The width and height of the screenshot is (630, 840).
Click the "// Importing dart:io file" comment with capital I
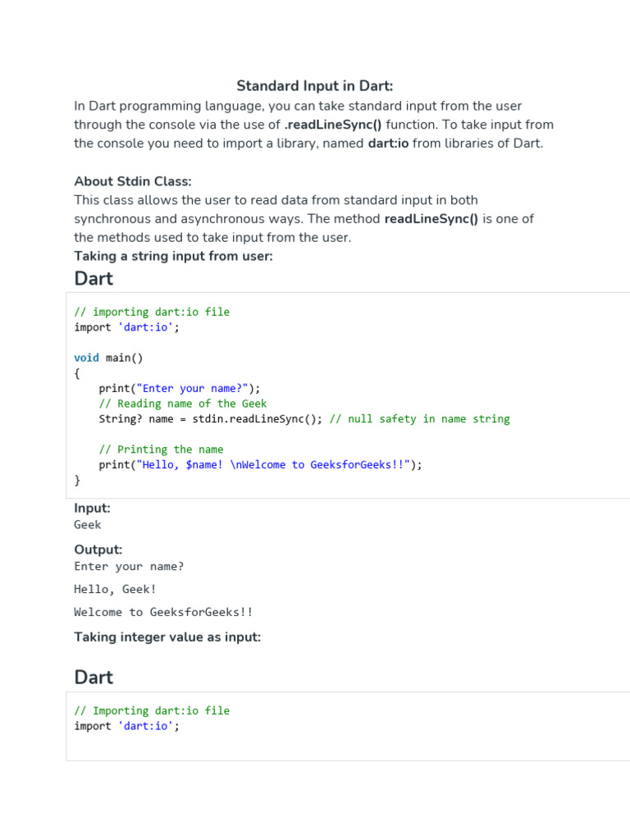[152, 710]
